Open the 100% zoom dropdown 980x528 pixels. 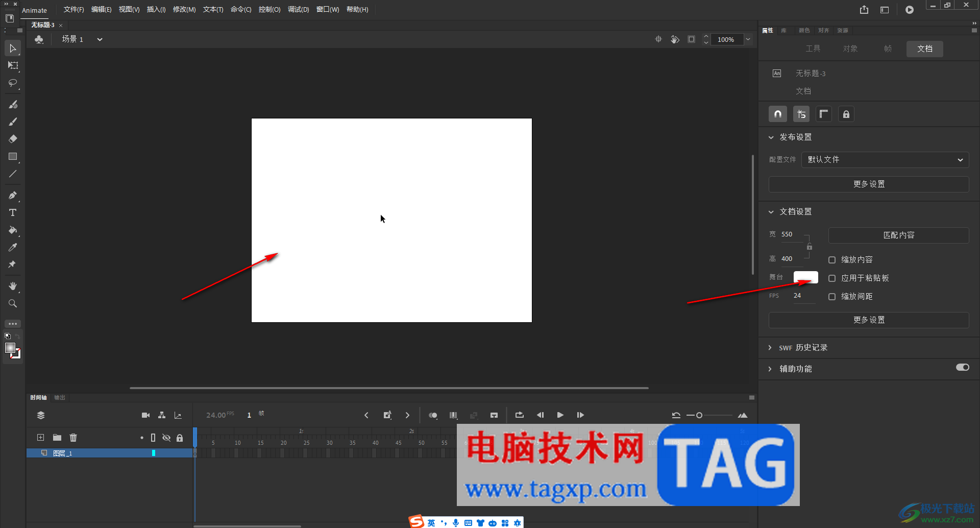pyautogui.click(x=748, y=39)
